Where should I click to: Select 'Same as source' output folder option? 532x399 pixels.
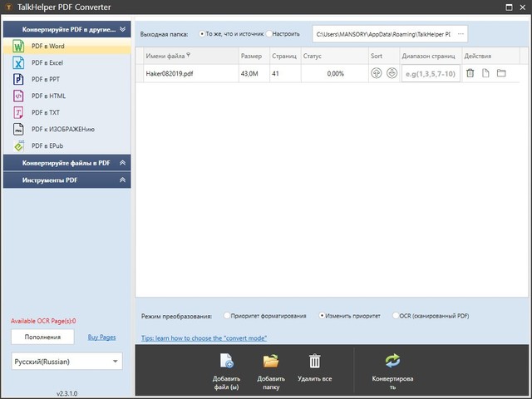(201, 34)
